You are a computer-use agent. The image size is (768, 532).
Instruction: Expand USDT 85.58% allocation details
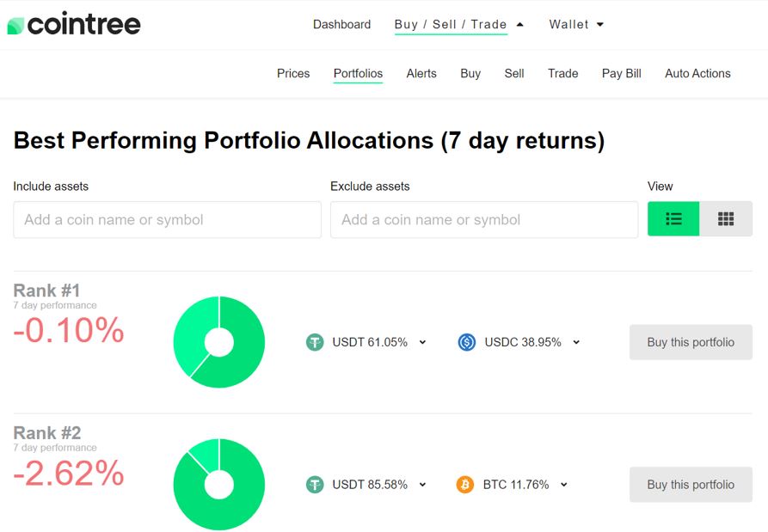[x=422, y=485]
